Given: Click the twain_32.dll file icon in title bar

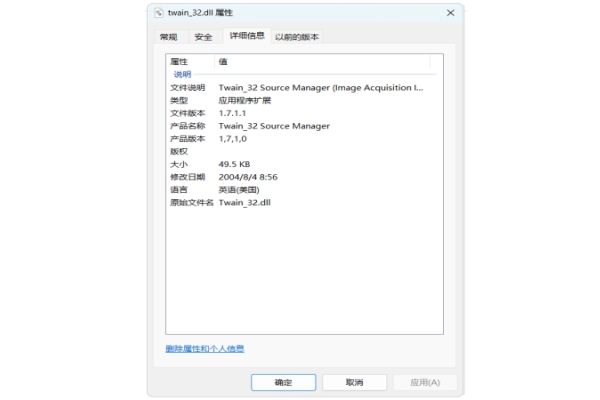Looking at the screenshot, I should tap(160, 13).
